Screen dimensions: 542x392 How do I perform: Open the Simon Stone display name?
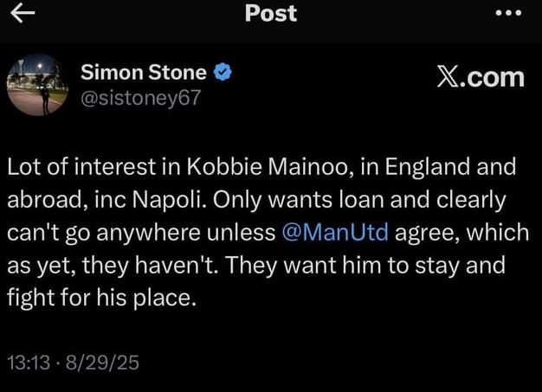click(x=144, y=73)
